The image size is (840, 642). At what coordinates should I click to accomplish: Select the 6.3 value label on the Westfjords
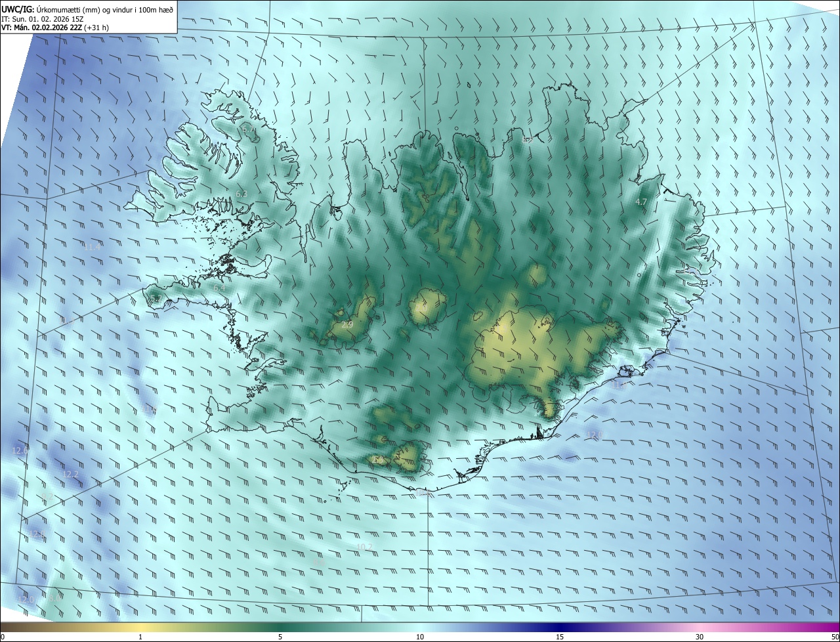click(x=241, y=194)
